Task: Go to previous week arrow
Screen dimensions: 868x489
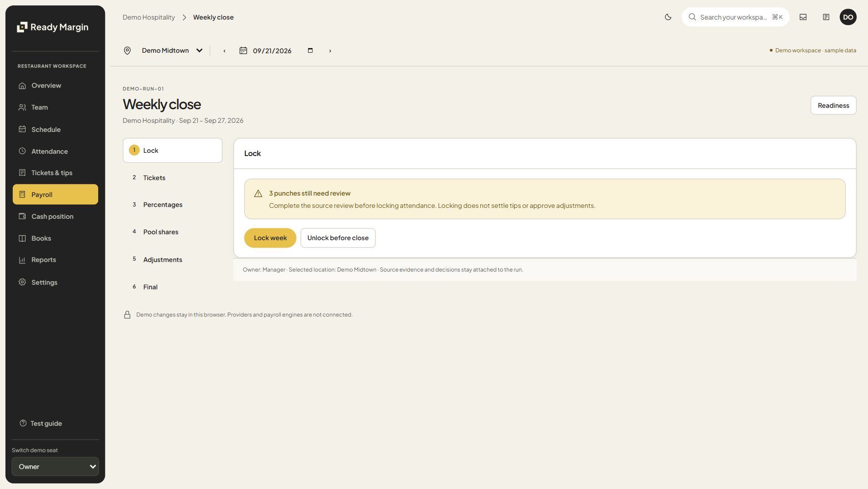Action: coord(224,51)
